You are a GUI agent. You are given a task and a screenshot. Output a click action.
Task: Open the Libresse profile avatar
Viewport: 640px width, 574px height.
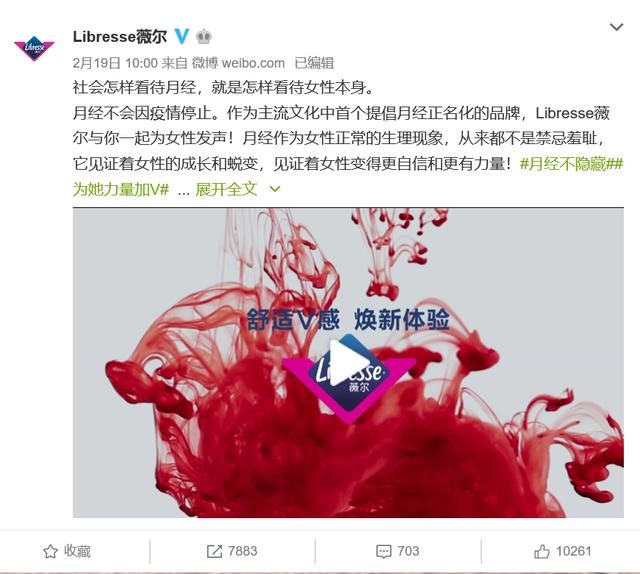click(34, 48)
